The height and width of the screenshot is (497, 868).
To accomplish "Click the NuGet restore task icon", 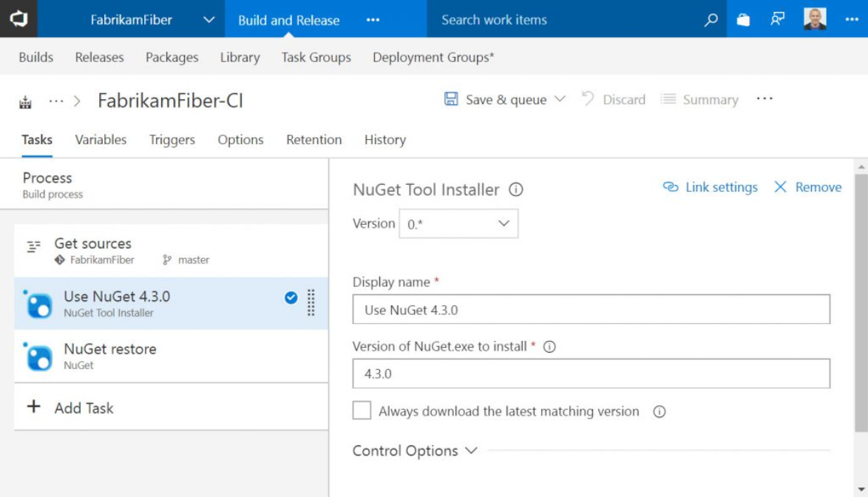I will (38, 356).
